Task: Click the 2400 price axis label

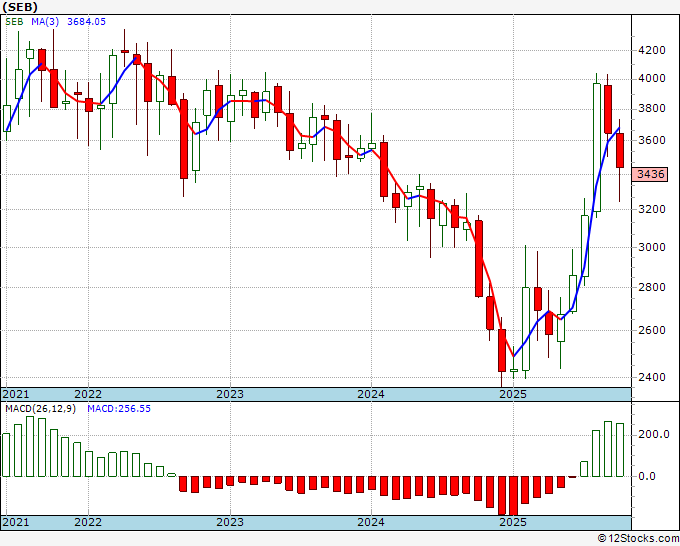Action: [x=652, y=377]
